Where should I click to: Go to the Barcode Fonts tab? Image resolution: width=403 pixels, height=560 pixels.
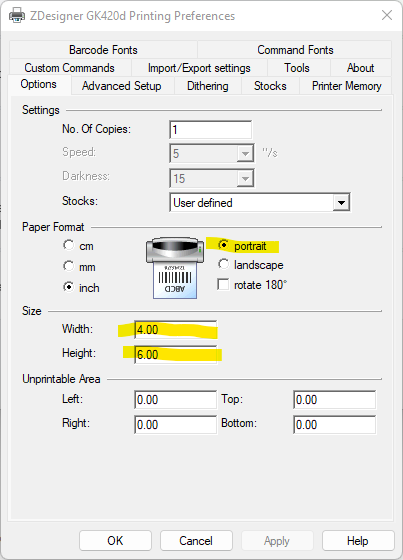(103, 50)
